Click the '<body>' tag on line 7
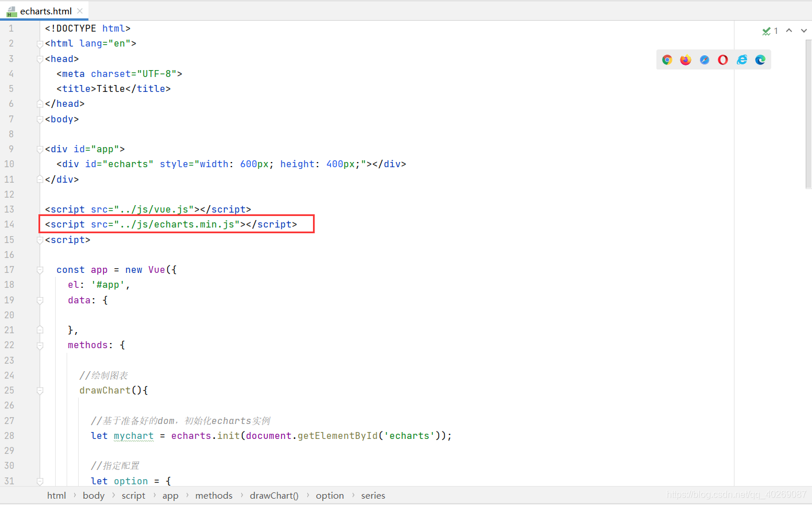The height and width of the screenshot is (505, 812). click(62, 119)
